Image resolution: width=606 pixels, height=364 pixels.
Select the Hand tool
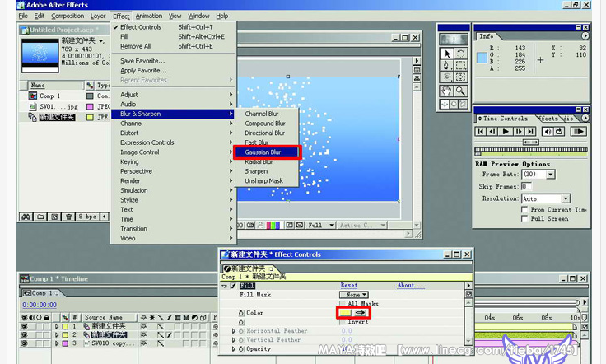[447, 91]
